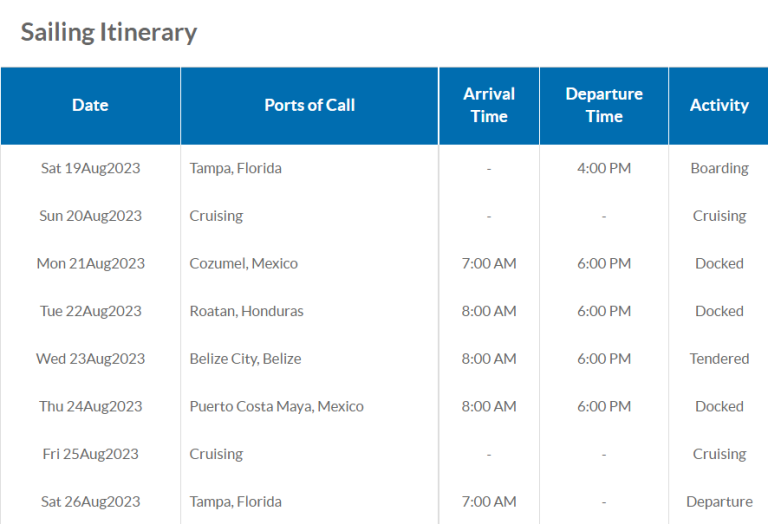The height and width of the screenshot is (524, 768).
Task: Select the Fri 25Aug2023 date cell
Action: click(x=91, y=454)
